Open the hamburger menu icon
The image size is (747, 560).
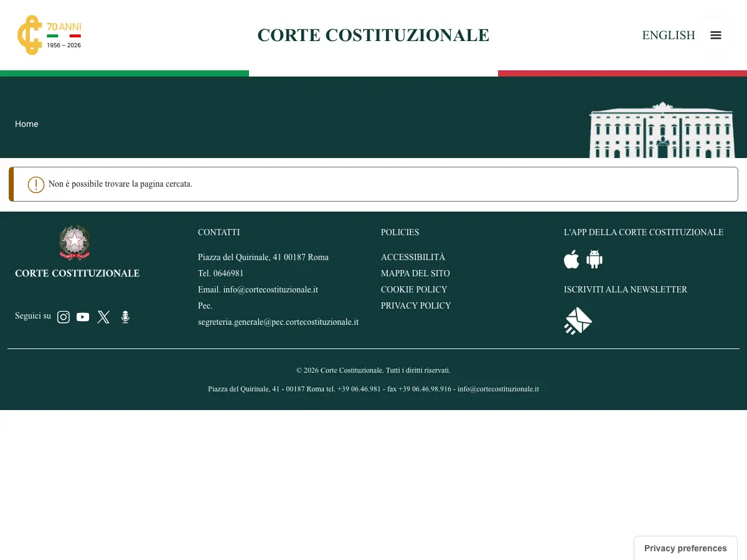tap(716, 35)
